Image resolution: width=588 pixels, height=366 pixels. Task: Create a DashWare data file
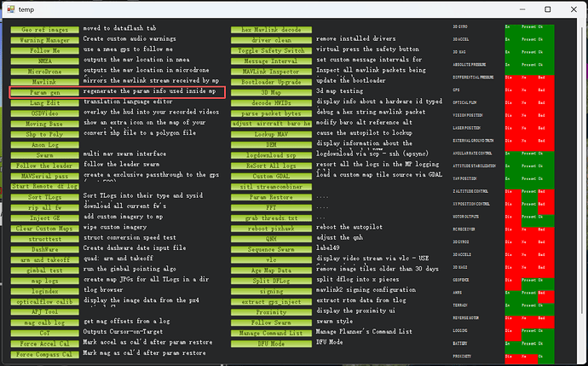[x=44, y=249]
